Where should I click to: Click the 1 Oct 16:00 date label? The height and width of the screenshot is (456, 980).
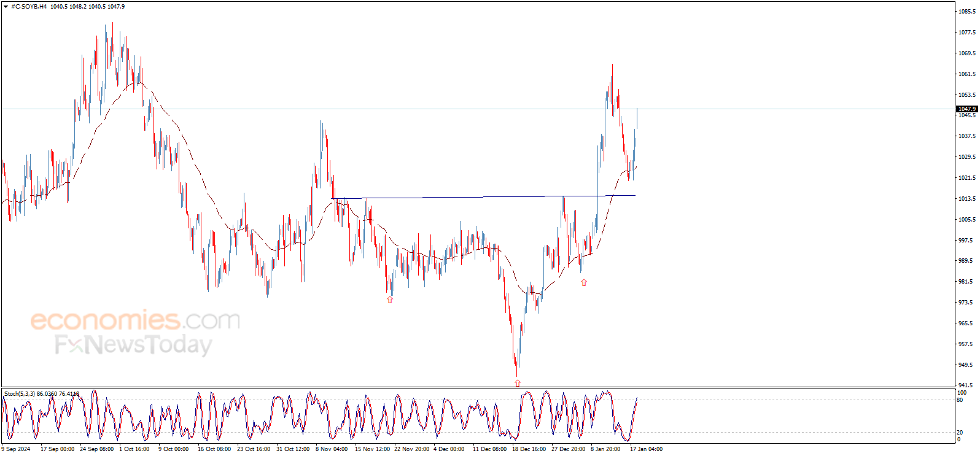[x=134, y=449]
